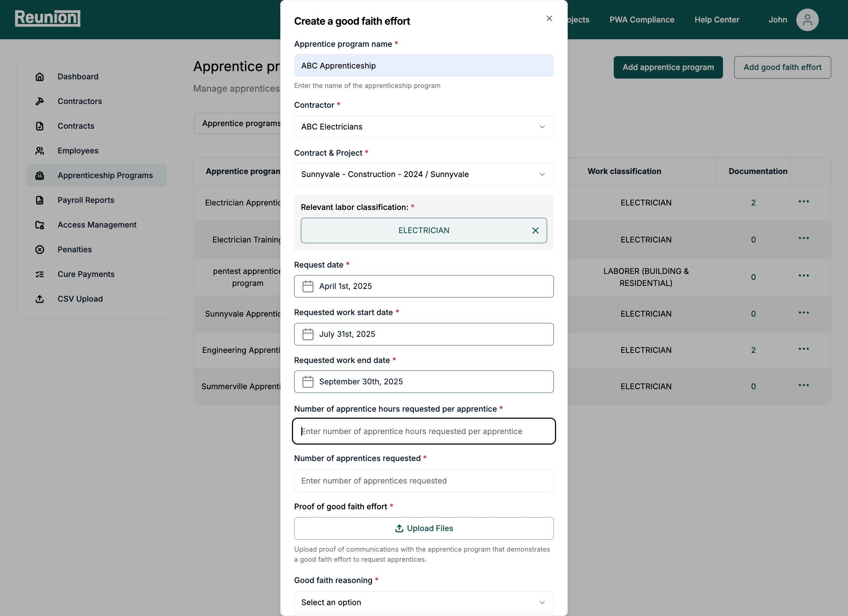Select Access Management in the sidebar
848x616 pixels.
[97, 225]
